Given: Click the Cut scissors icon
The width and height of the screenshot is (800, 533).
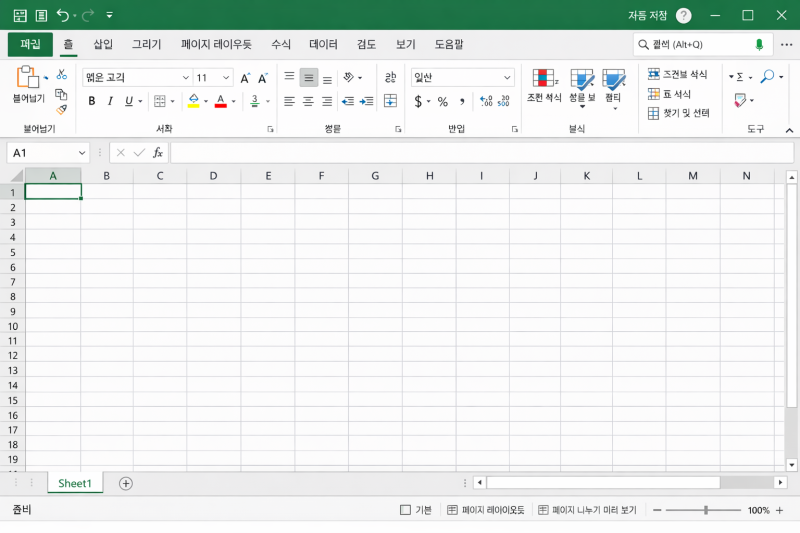Looking at the screenshot, I should tap(62, 74).
